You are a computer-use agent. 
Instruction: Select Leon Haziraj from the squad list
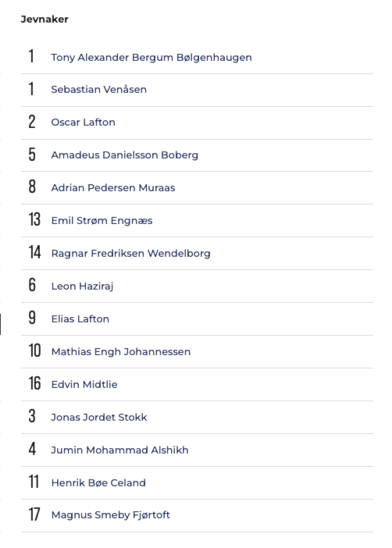[82, 286]
